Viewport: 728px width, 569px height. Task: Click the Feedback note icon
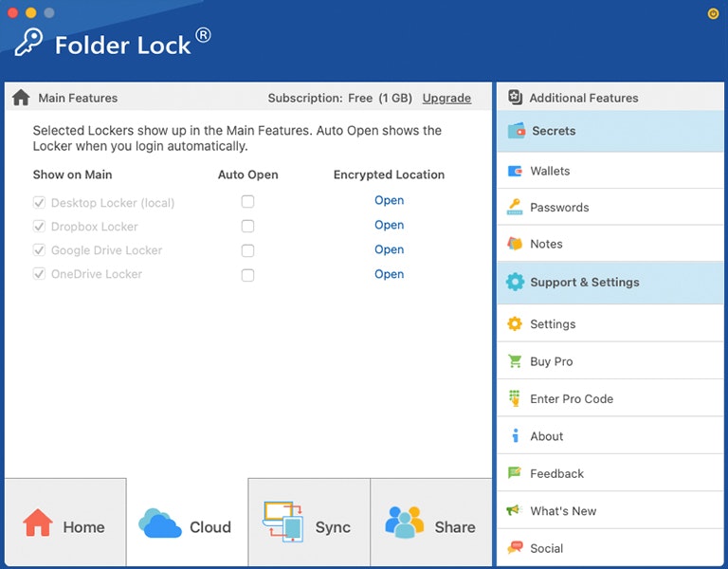[515, 473]
